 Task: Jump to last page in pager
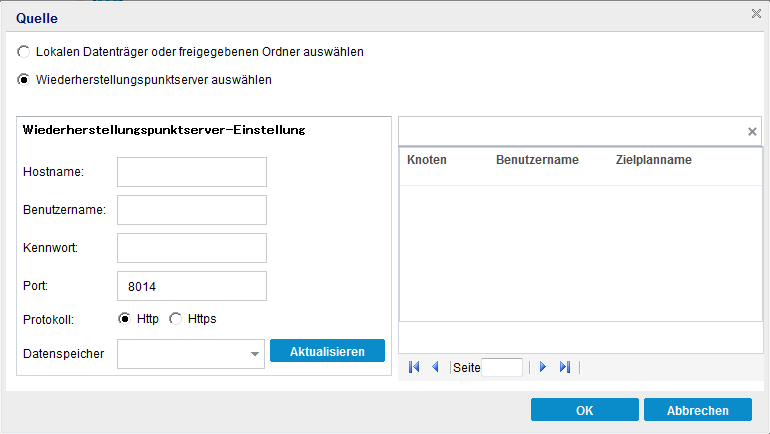565,367
